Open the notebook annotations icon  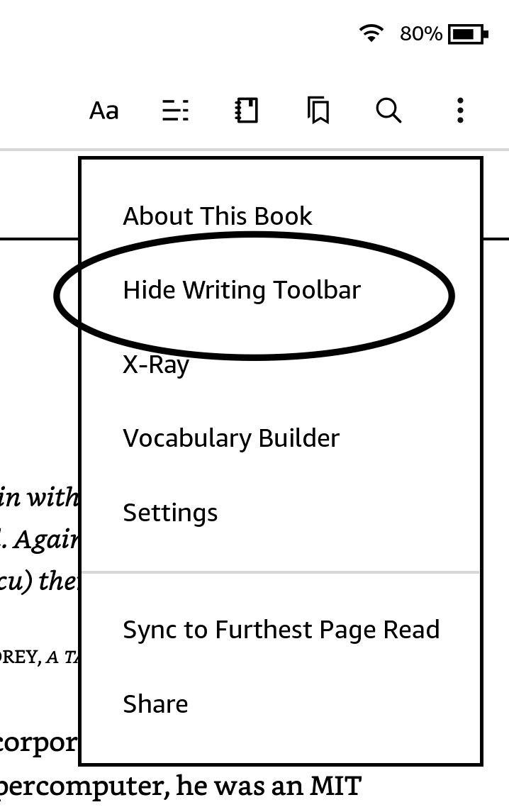coord(247,111)
